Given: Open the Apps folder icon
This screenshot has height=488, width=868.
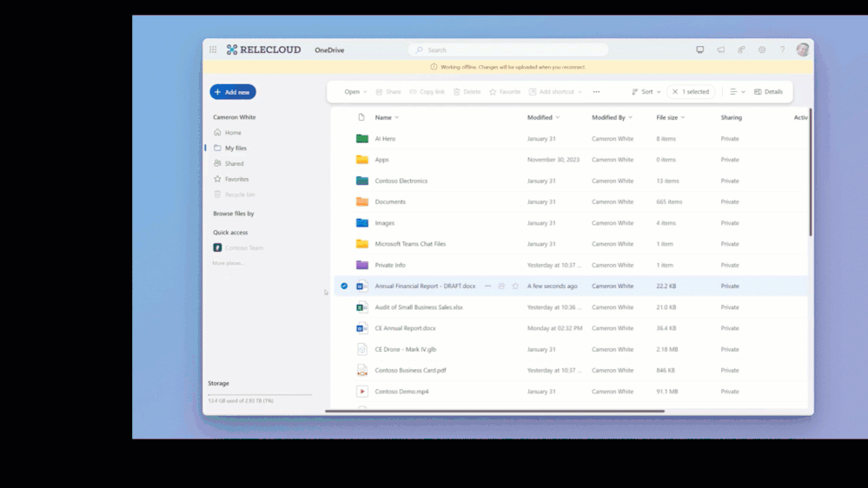Looking at the screenshot, I should coord(362,160).
